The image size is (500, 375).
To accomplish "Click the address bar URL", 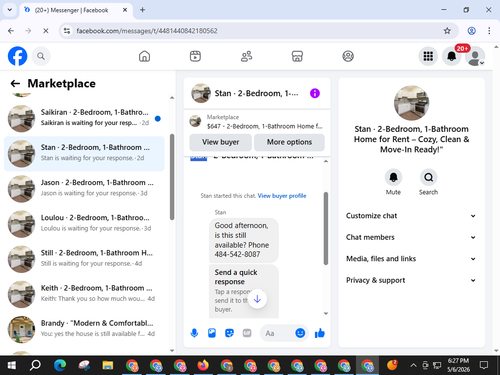I will [147, 31].
